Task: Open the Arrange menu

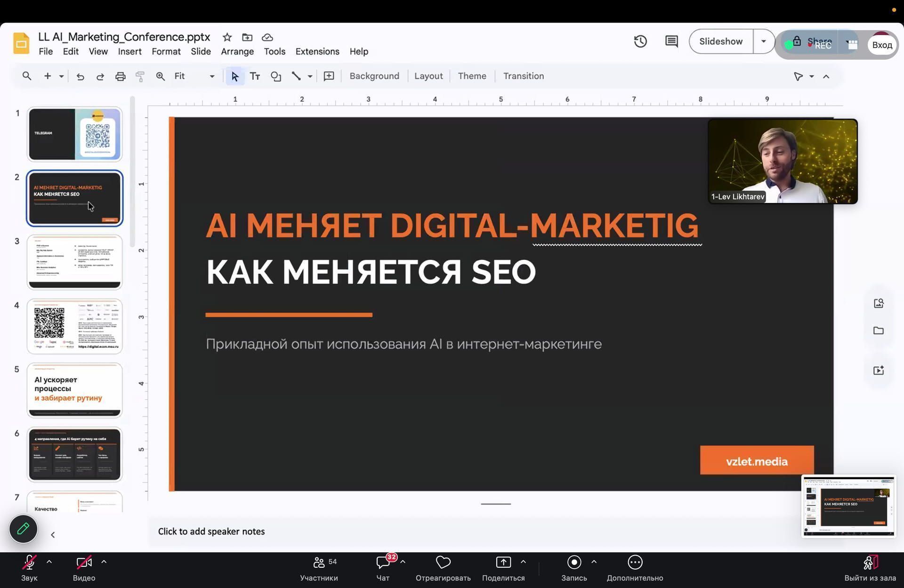Action: click(237, 51)
